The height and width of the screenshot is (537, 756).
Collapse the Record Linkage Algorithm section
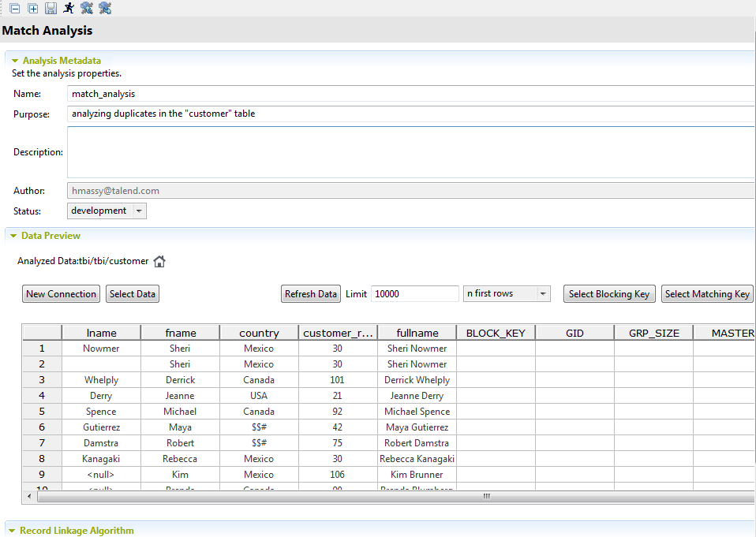(x=13, y=531)
